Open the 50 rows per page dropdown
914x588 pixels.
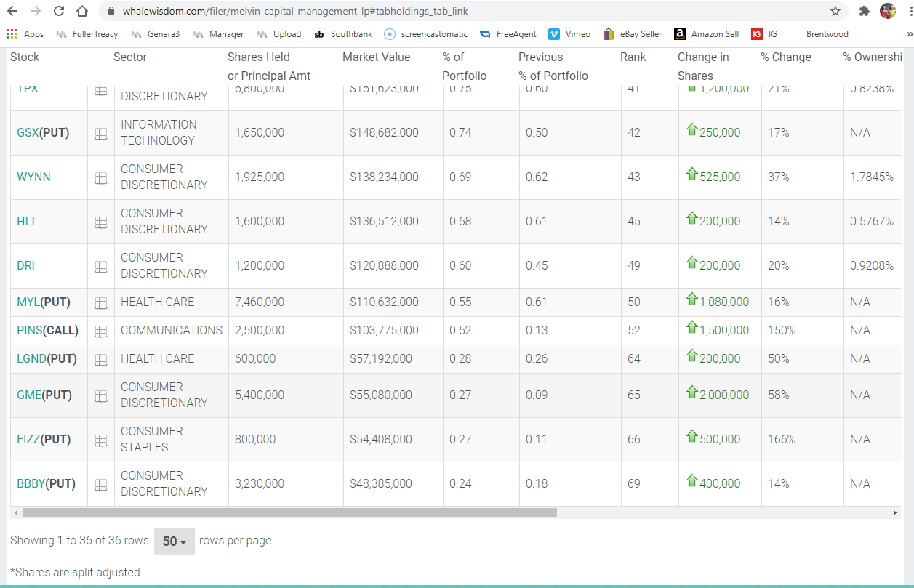pos(175,541)
